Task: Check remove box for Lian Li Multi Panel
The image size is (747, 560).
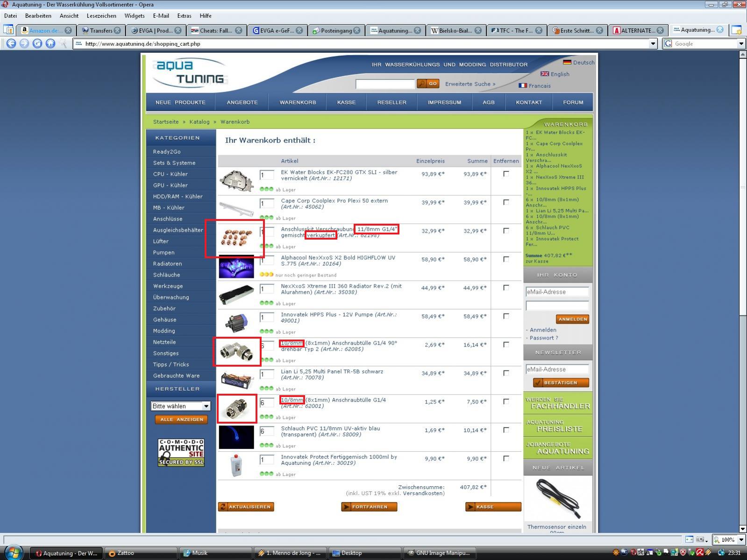Action: point(506,373)
